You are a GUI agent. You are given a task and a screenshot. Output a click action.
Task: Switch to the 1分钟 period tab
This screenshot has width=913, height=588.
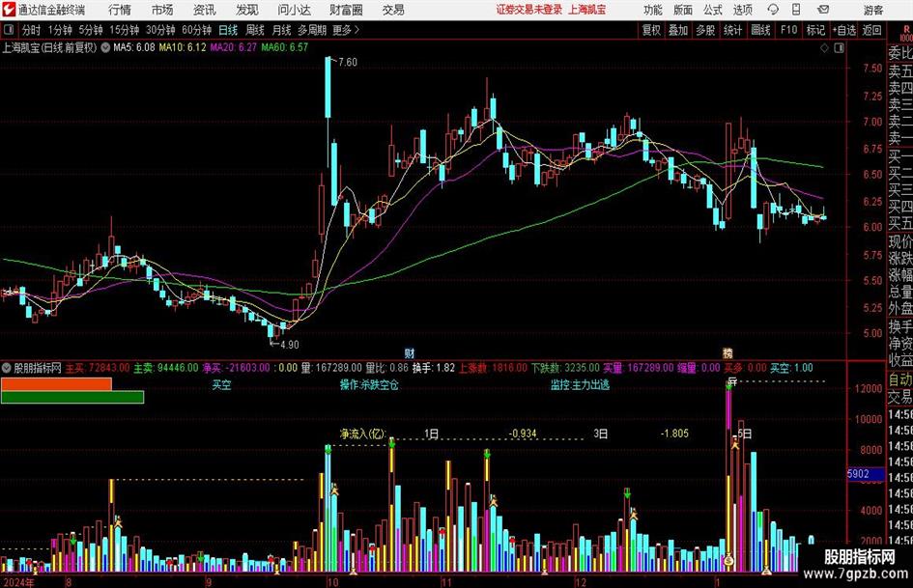pyautogui.click(x=59, y=30)
